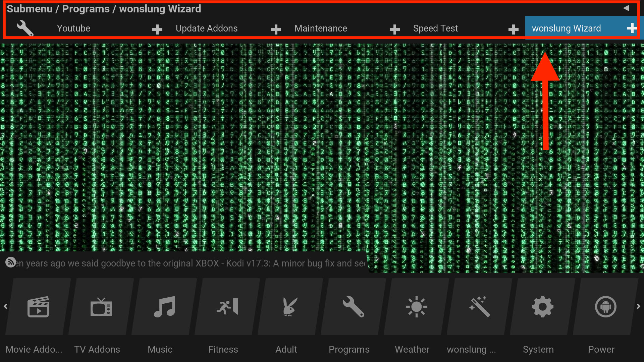The image size is (644, 362).
Task: Click the System label text
Action: (538, 350)
